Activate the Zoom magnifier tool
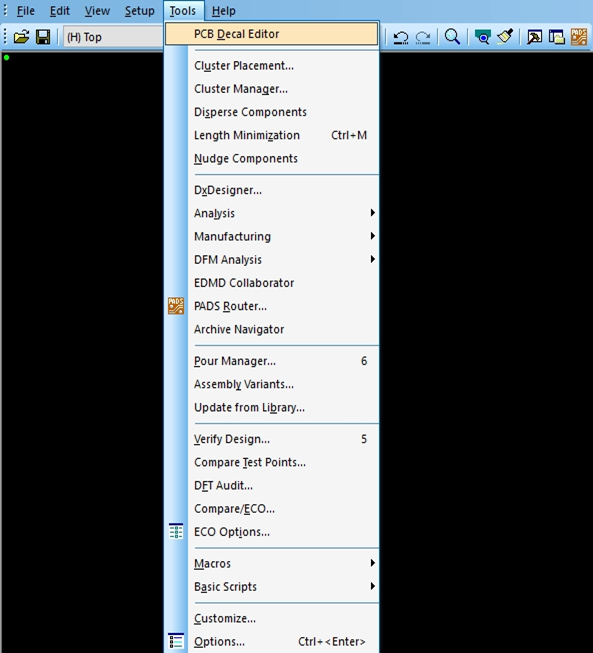The width and height of the screenshot is (593, 653). point(452,37)
